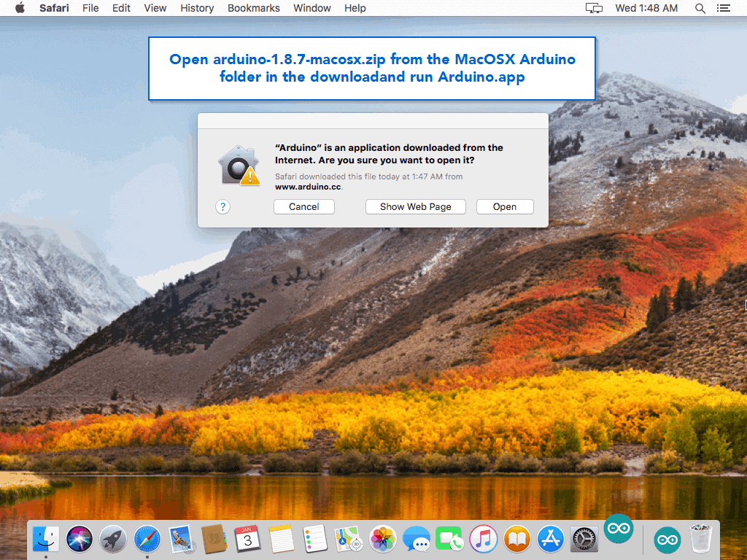Launch Siri from the dock
Viewport: 747px width, 560px height.
click(x=80, y=539)
